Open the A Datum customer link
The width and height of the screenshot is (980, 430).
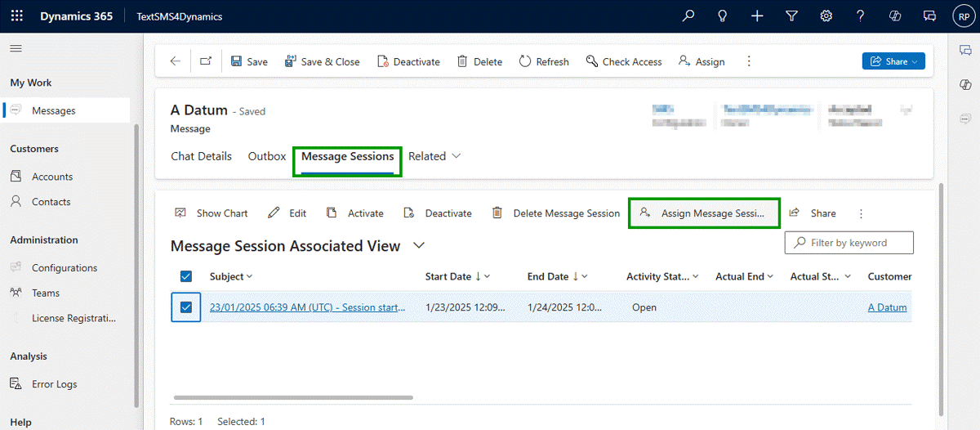(887, 307)
